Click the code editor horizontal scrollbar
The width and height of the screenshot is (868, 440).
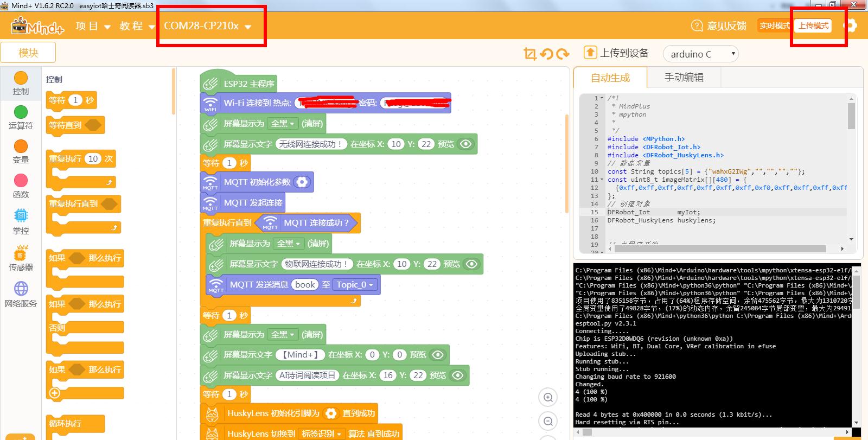(x=720, y=248)
